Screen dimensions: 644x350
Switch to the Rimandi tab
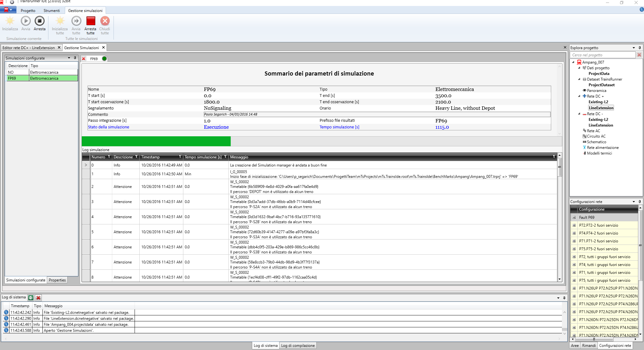(589, 346)
